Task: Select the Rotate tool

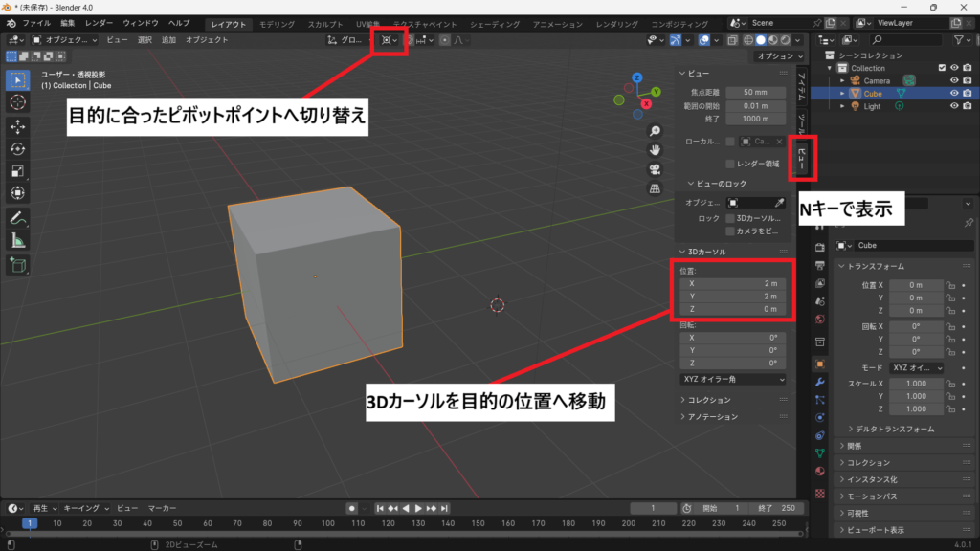Action: pos(17,148)
